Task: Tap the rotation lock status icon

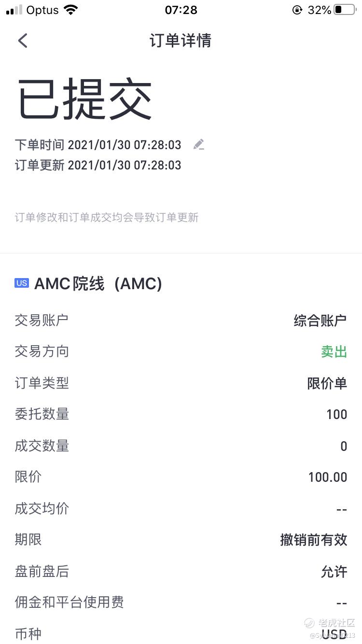Action: coord(297,10)
